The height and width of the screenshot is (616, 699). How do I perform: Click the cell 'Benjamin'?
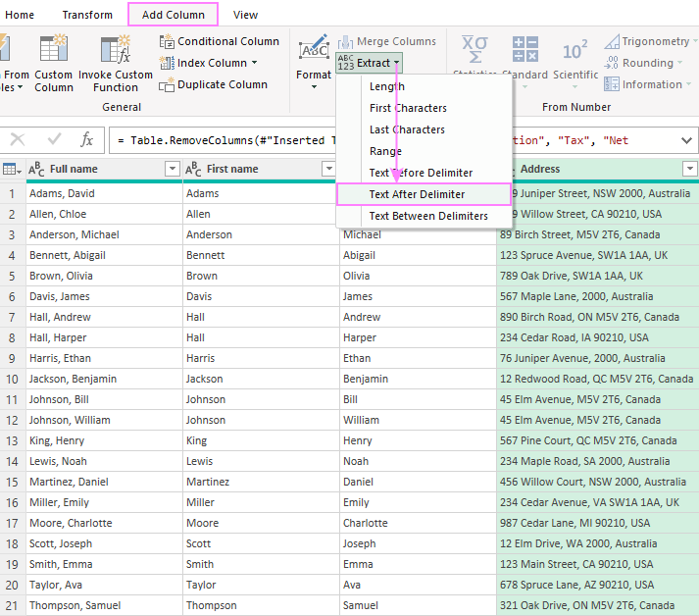tap(418, 380)
